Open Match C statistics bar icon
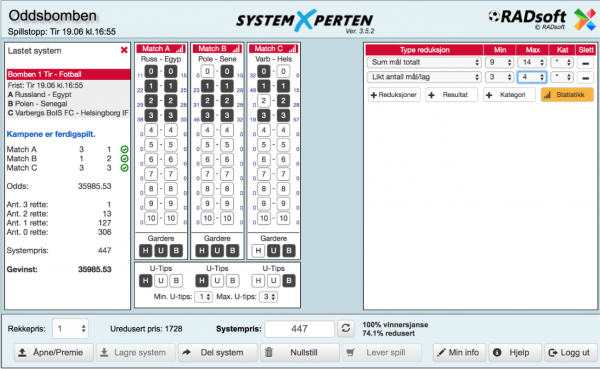This screenshot has width=600, height=369. (292, 49)
